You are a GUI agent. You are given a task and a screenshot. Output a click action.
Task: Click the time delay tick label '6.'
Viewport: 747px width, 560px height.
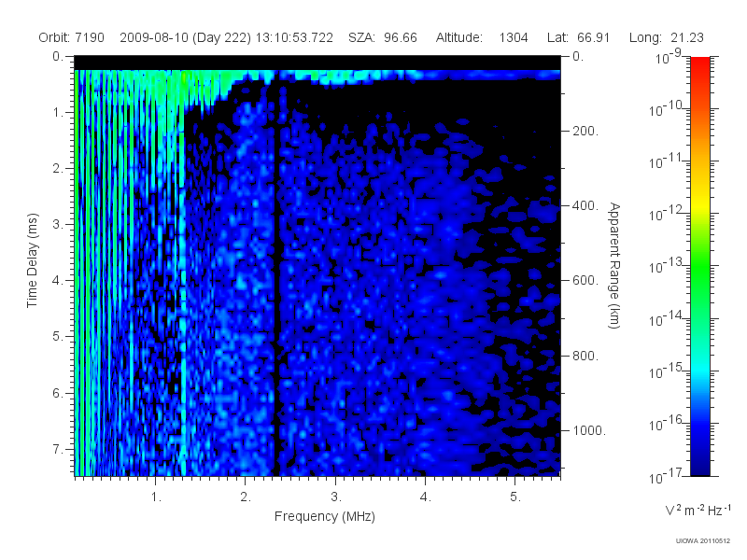pyautogui.click(x=58, y=393)
